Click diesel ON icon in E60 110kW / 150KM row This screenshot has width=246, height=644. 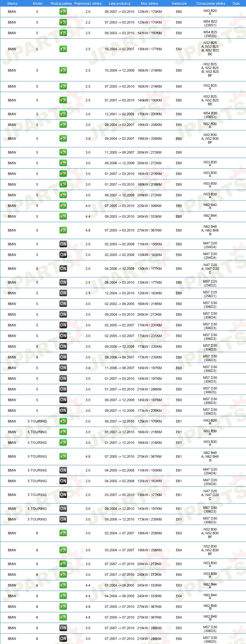[x=63, y=244]
